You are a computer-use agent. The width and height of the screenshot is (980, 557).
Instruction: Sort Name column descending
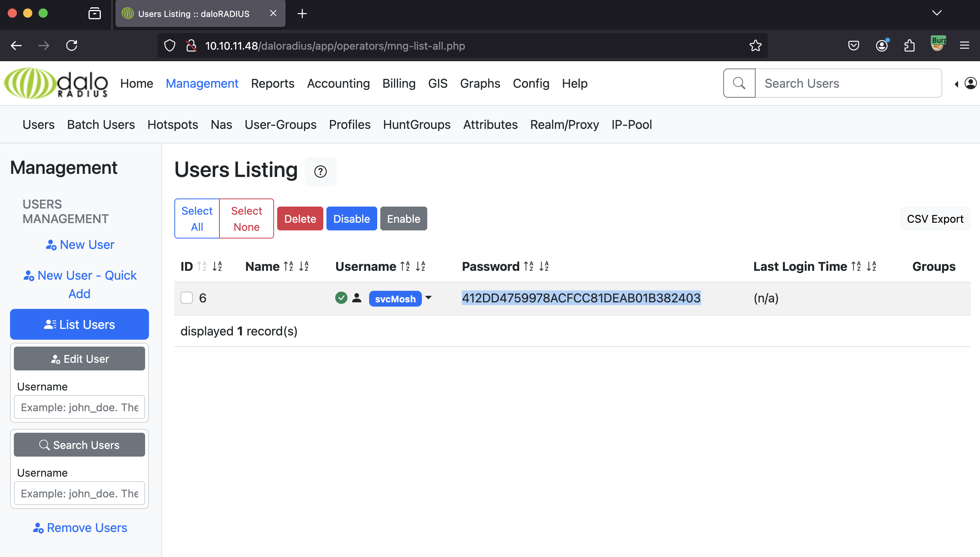click(x=304, y=266)
